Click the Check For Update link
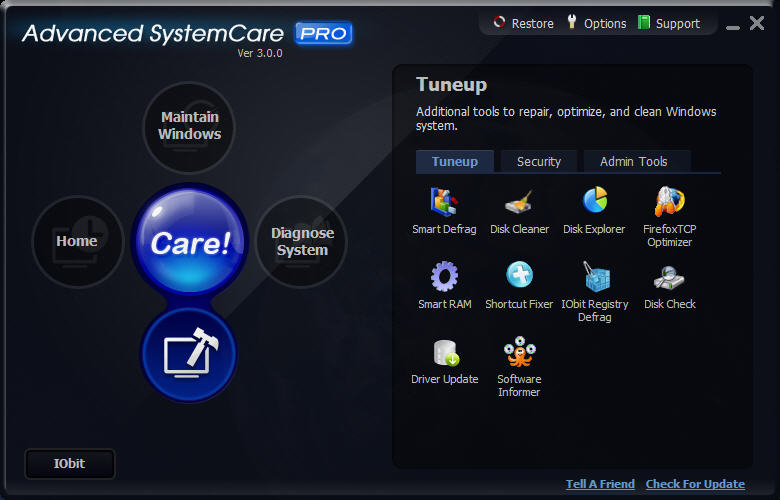 click(x=695, y=484)
